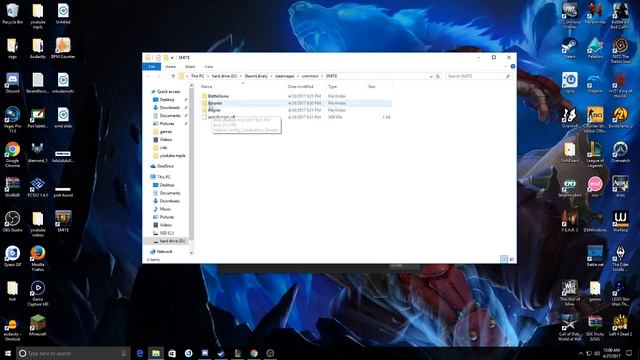
Task: Open the Share ribbon tab
Action: (x=190, y=67)
